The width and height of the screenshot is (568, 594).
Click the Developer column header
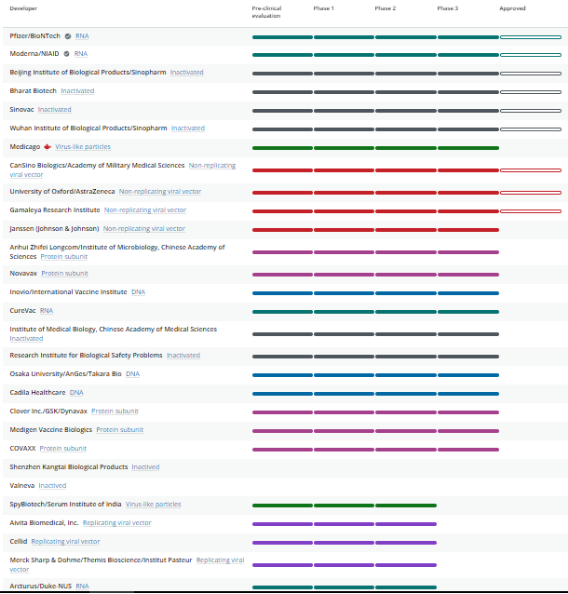pos(23,8)
